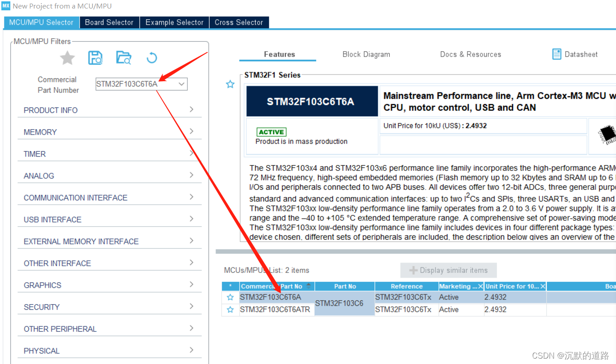Expand the USB INTERFACE filter section

(x=110, y=219)
